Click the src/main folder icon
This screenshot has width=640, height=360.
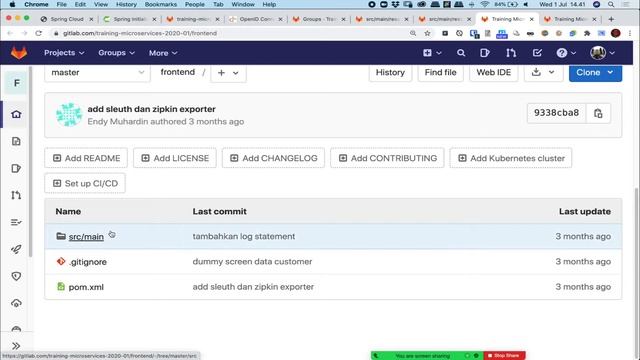pyautogui.click(x=61, y=236)
